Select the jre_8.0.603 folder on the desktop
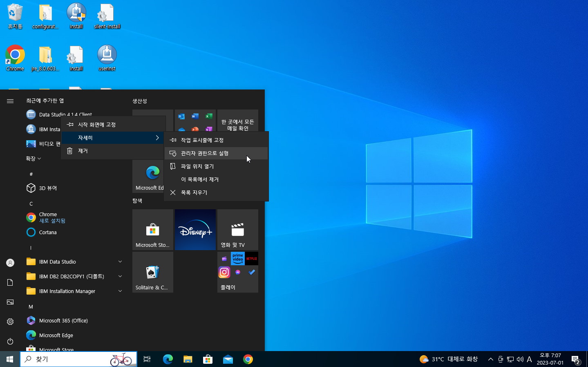The image size is (588, 367). tap(45, 58)
